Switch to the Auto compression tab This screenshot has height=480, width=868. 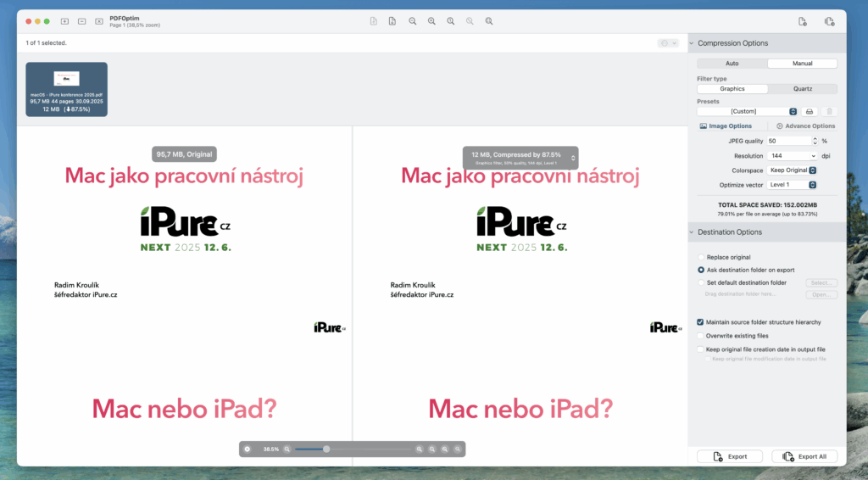pos(732,64)
